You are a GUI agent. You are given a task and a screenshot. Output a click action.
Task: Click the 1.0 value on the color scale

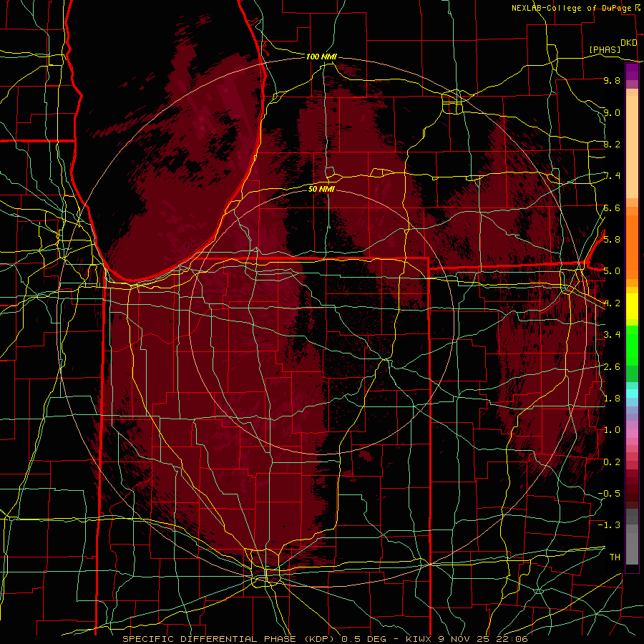[612, 429]
